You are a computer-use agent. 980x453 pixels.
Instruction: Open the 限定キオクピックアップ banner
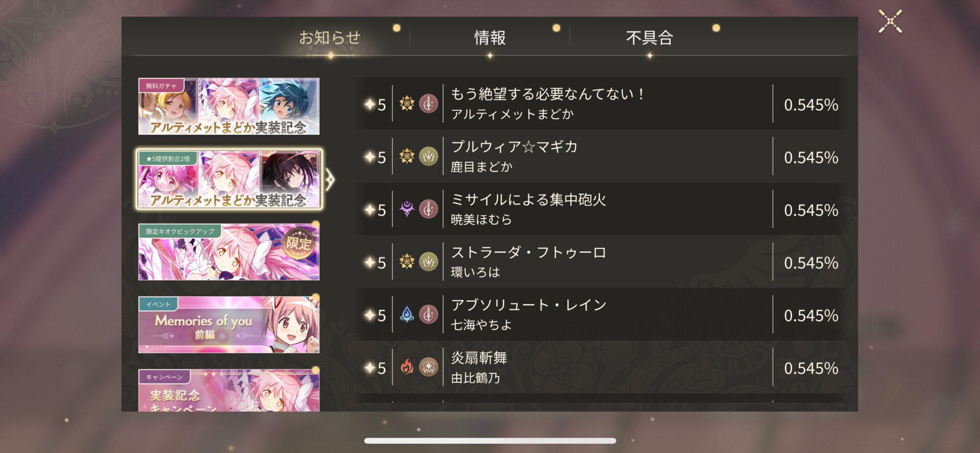point(229,252)
